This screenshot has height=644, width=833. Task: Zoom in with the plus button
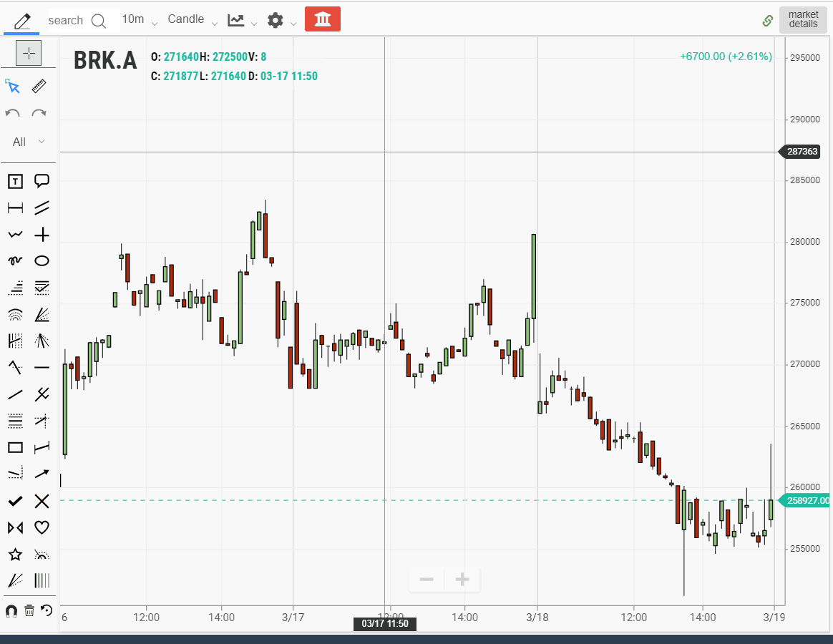pos(462,580)
